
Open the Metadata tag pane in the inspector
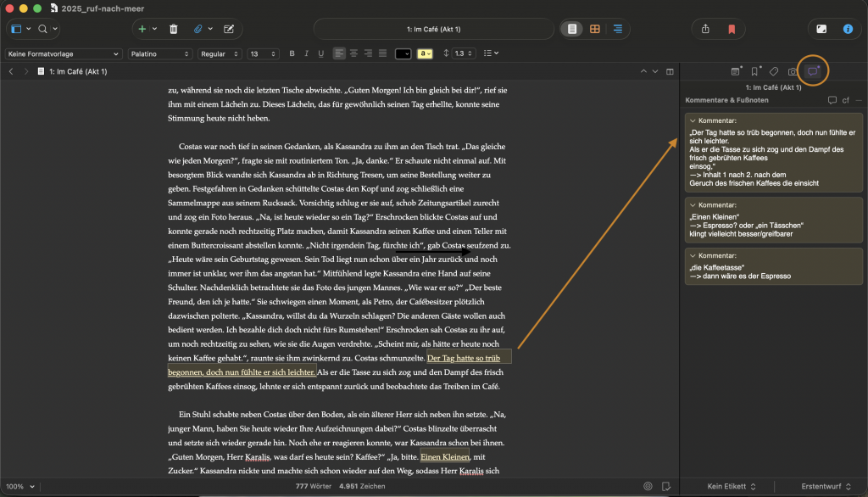pos(773,71)
